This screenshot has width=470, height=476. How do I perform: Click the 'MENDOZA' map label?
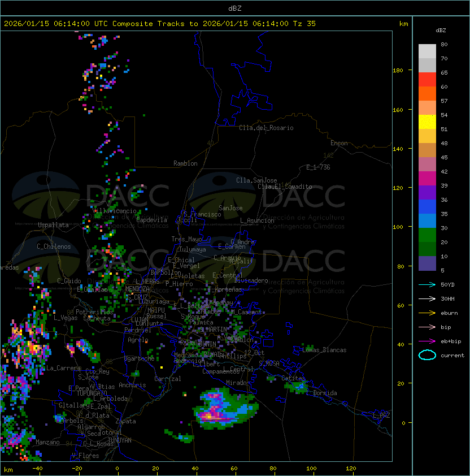pyautogui.click(x=137, y=289)
